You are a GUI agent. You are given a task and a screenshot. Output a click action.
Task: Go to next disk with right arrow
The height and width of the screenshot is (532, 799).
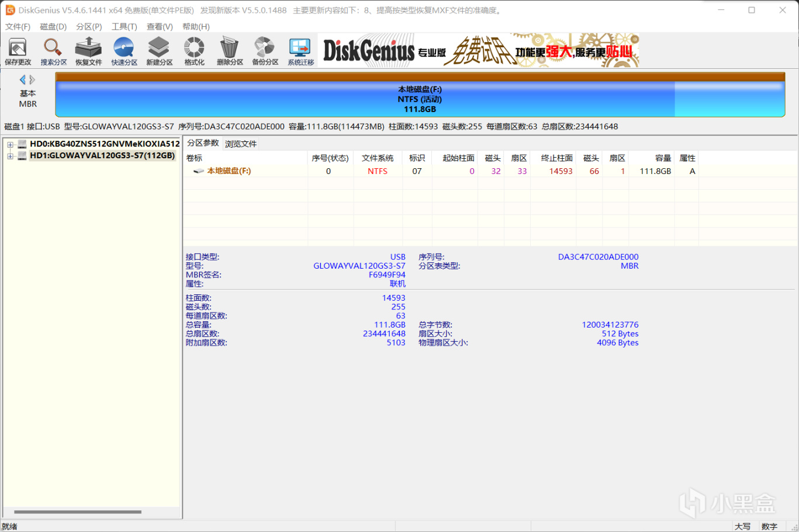pos(32,80)
